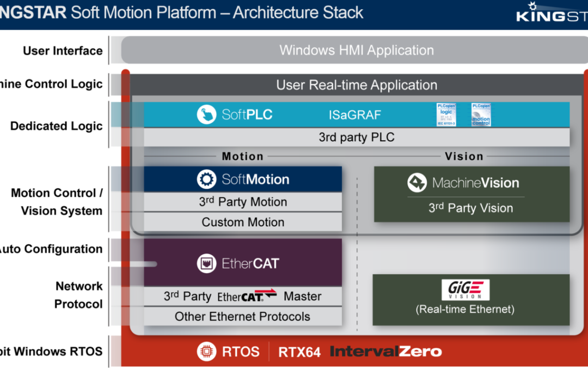This screenshot has height=368, width=588.
Task: Click the Dedicated Logic layer label
Action: [x=56, y=126]
